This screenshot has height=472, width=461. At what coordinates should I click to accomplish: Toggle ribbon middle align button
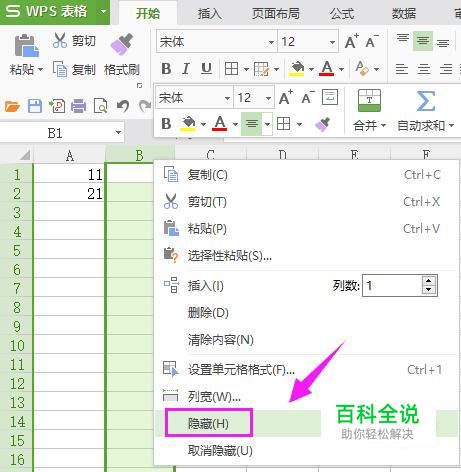[x=423, y=41]
